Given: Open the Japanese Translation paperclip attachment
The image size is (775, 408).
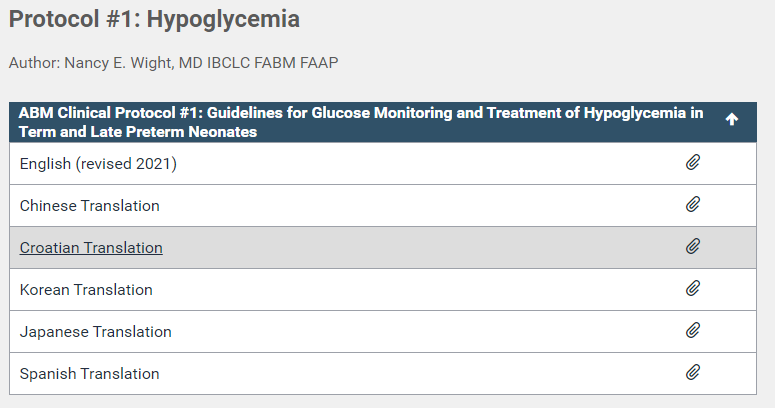Looking at the screenshot, I should click(x=693, y=330).
